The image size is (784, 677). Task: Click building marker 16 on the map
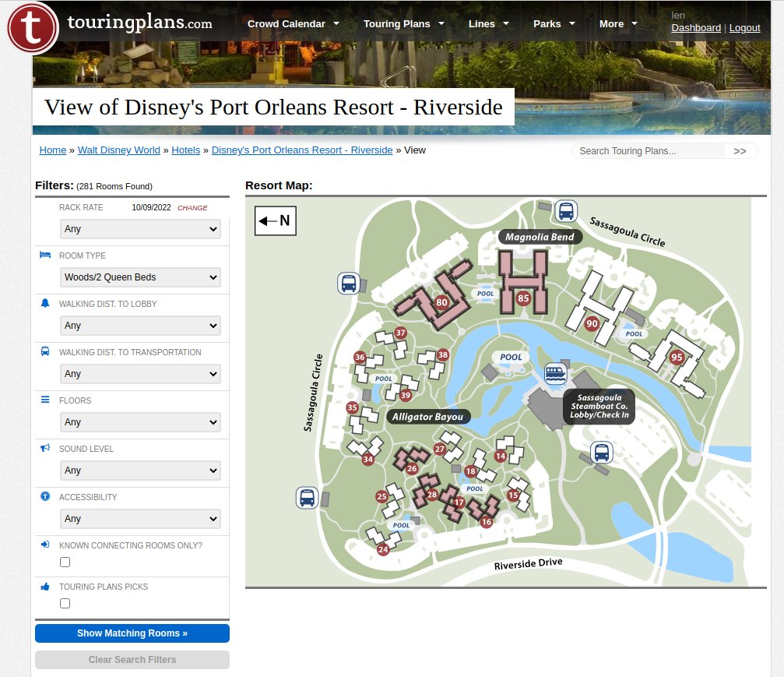click(x=487, y=523)
